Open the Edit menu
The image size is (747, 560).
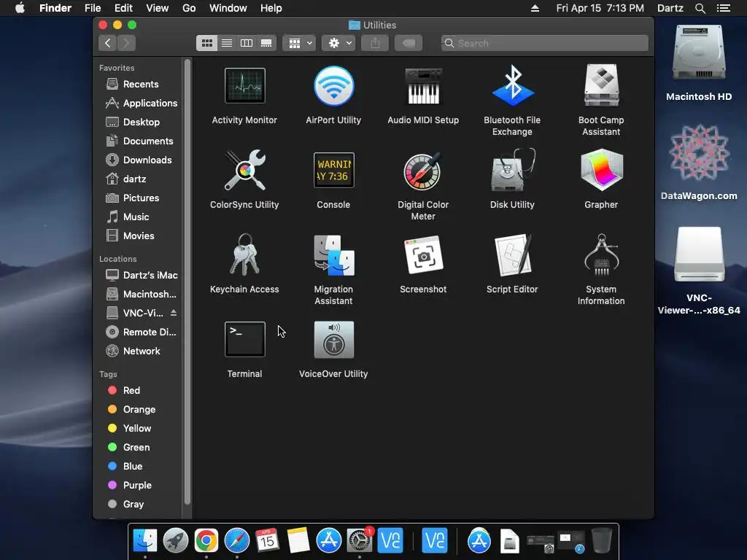pos(123,8)
